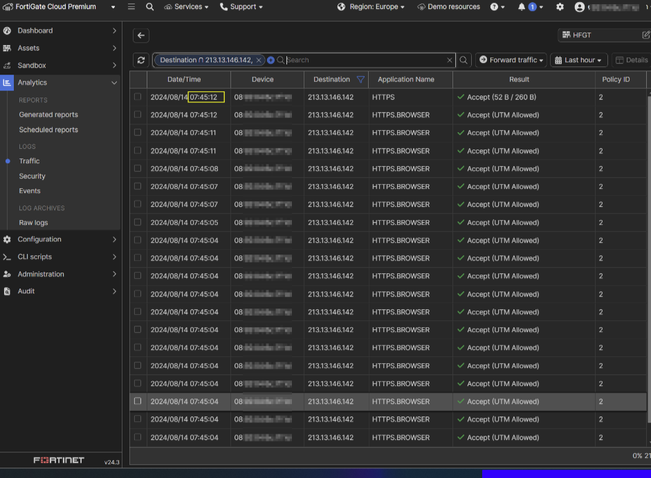Refresh the traffic log list
The height and width of the screenshot is (478, 651).
[x=141, y=60]
